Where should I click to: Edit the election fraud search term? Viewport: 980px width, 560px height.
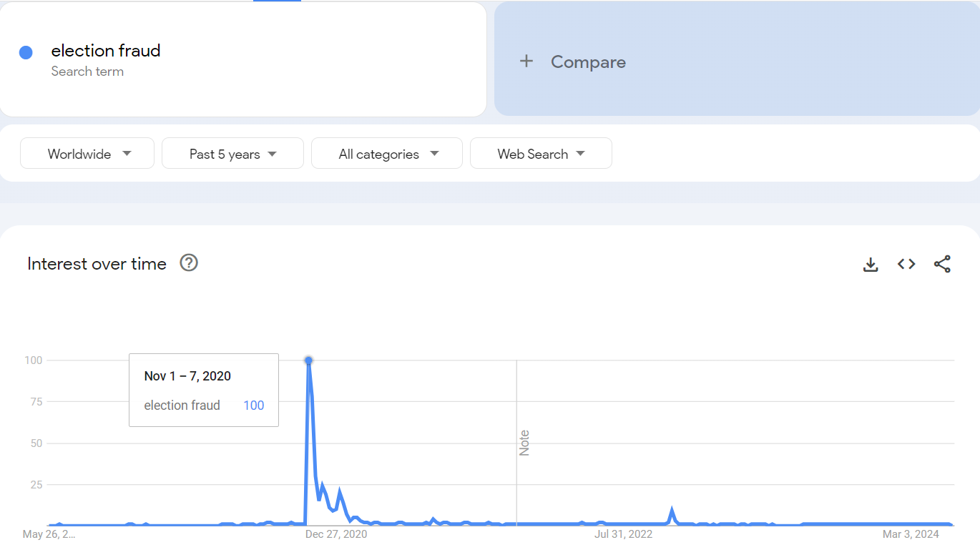tap(106, 51)
